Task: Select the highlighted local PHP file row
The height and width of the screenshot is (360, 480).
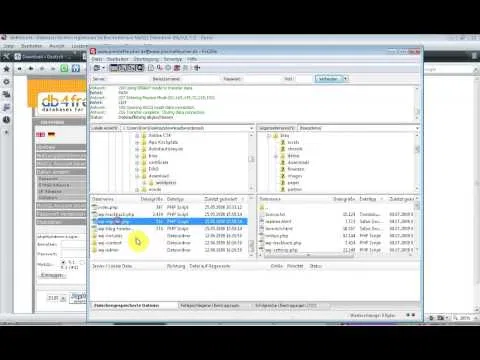Action: pos(169,222)
